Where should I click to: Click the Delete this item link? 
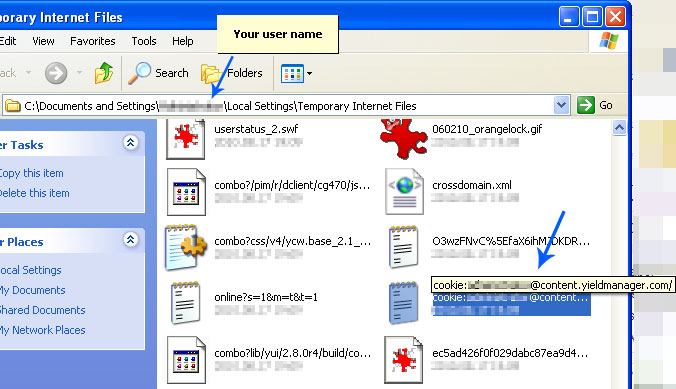(x=34, y=193)
